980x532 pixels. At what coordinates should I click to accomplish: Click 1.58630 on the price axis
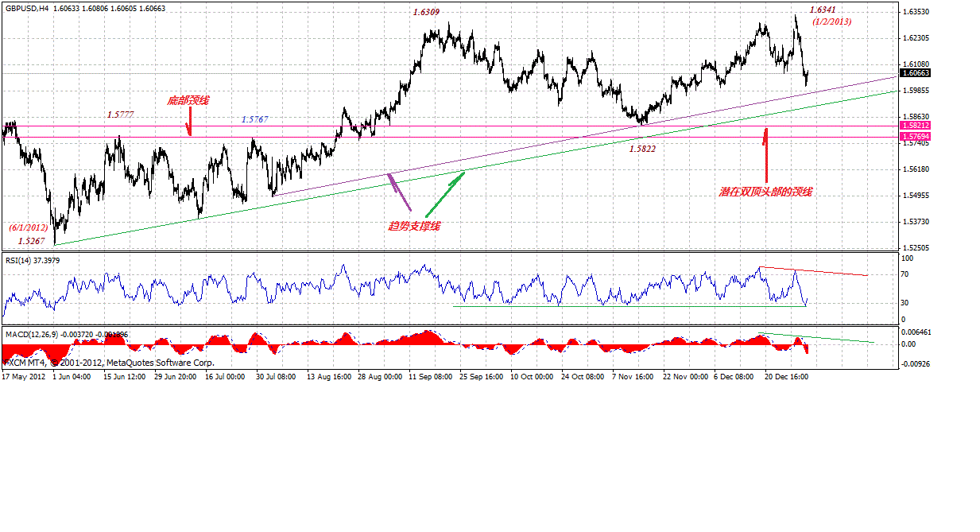[x=916, y=117]
